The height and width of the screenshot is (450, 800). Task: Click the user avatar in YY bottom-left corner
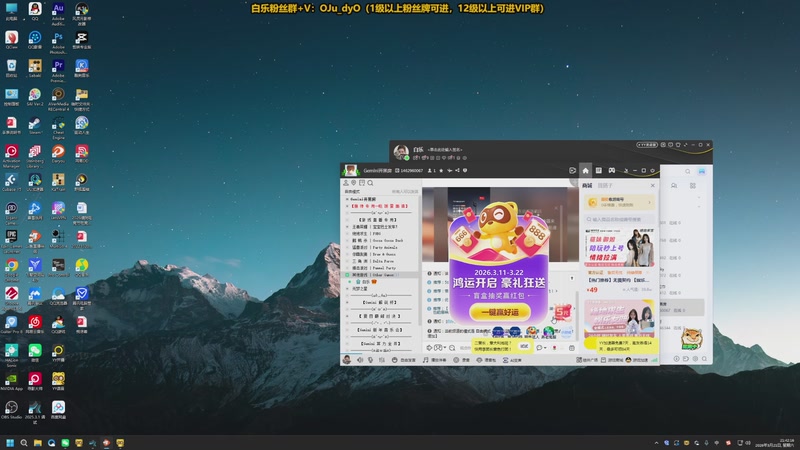(347, 360)
